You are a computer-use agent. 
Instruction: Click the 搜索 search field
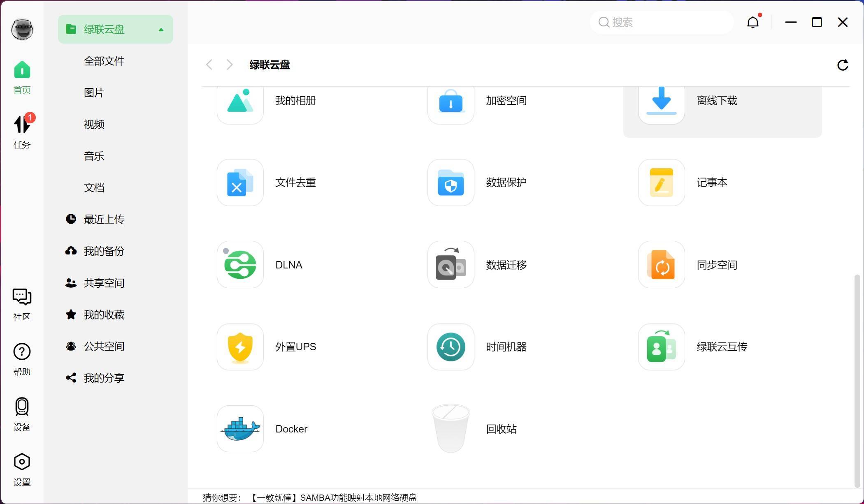[x=662, y=22]
